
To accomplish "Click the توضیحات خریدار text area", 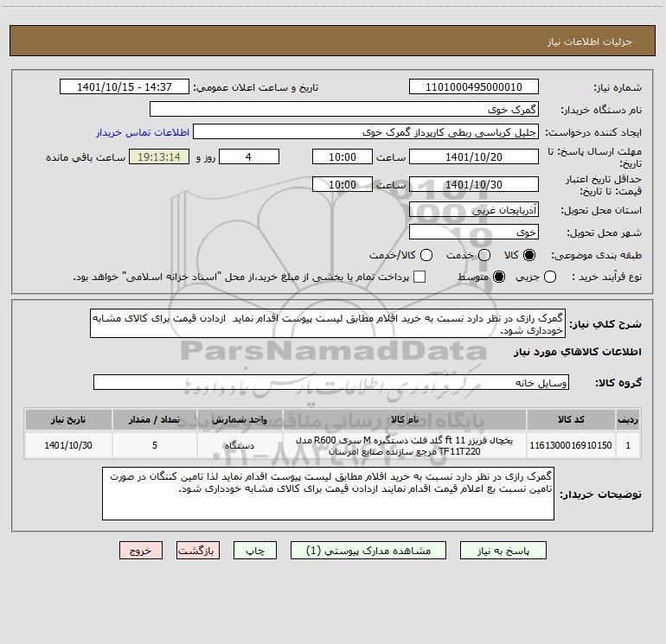I will click(x=328, y=494).
